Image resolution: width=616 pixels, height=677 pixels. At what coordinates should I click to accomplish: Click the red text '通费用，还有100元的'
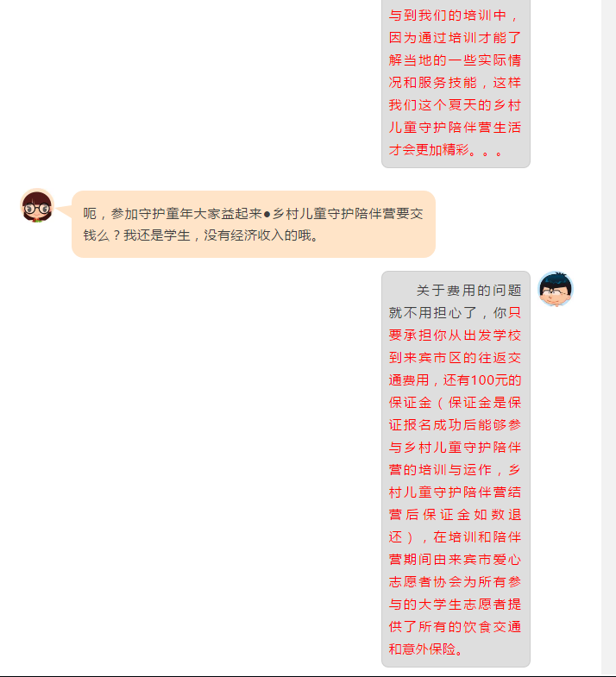(455, 380)
